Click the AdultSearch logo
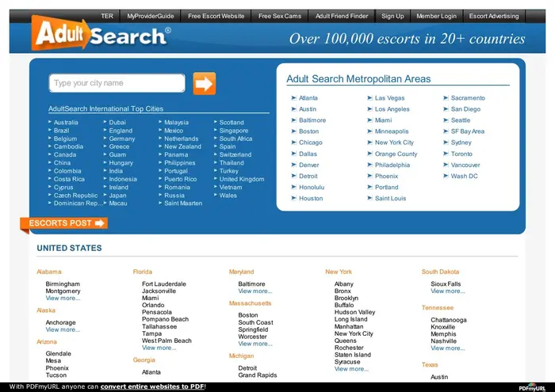The image size is (555, 392). pos(101,33)
